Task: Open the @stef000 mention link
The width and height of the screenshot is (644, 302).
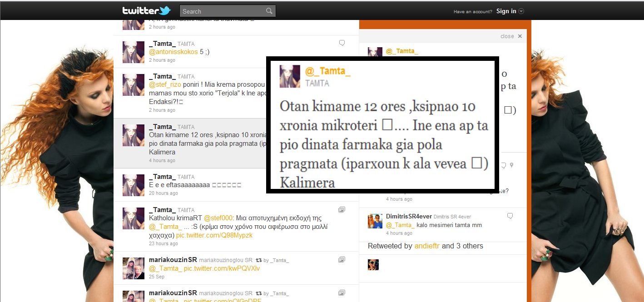Action: click(218, 218)
